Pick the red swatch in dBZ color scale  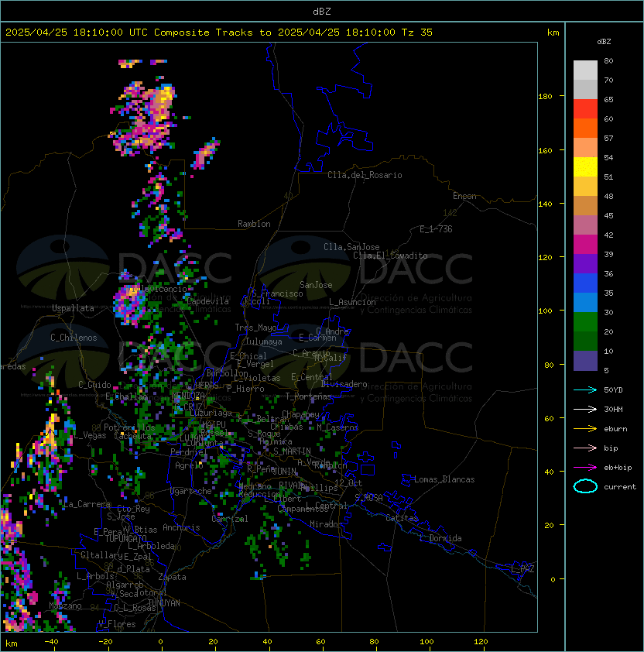tap(585, 109)
